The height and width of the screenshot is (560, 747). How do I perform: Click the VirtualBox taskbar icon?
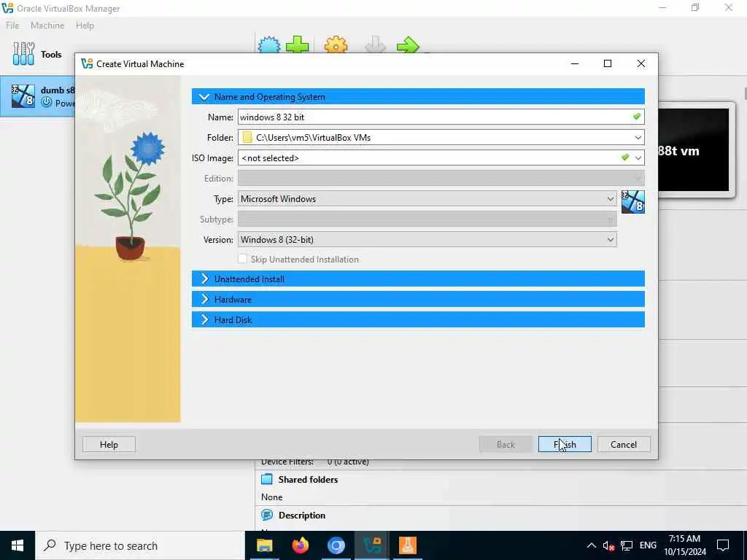tap(371, 545)
